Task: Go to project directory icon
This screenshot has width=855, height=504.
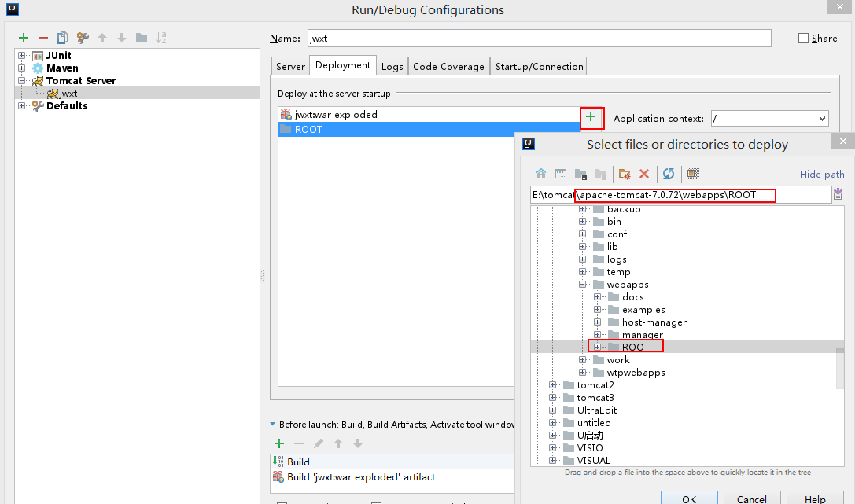Action: [x=580, y=174]
